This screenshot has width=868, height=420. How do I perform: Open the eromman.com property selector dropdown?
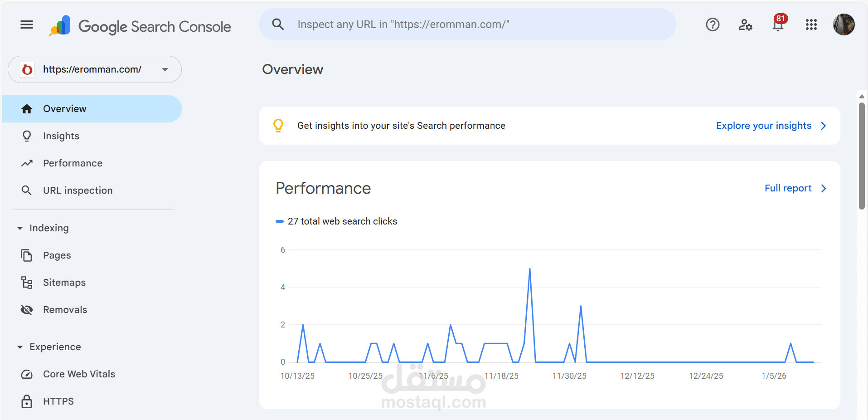click(x=95, y=69)
